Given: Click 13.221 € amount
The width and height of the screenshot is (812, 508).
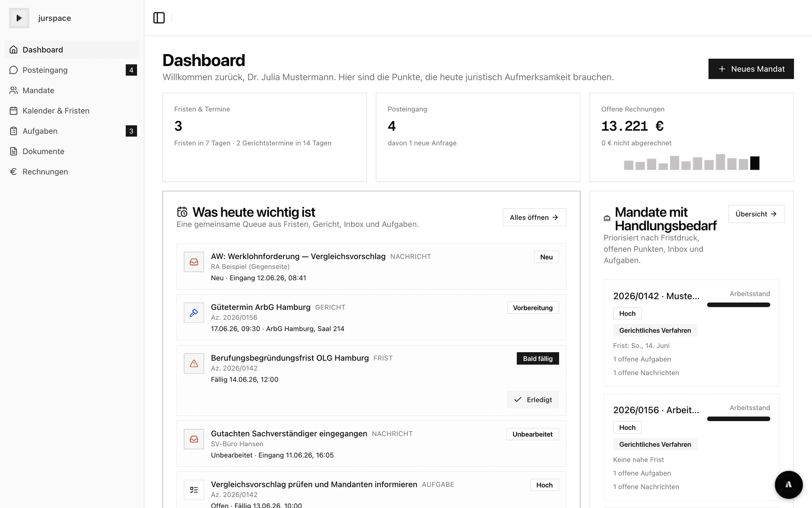Looking at the screenshot, I should point(632,126).
